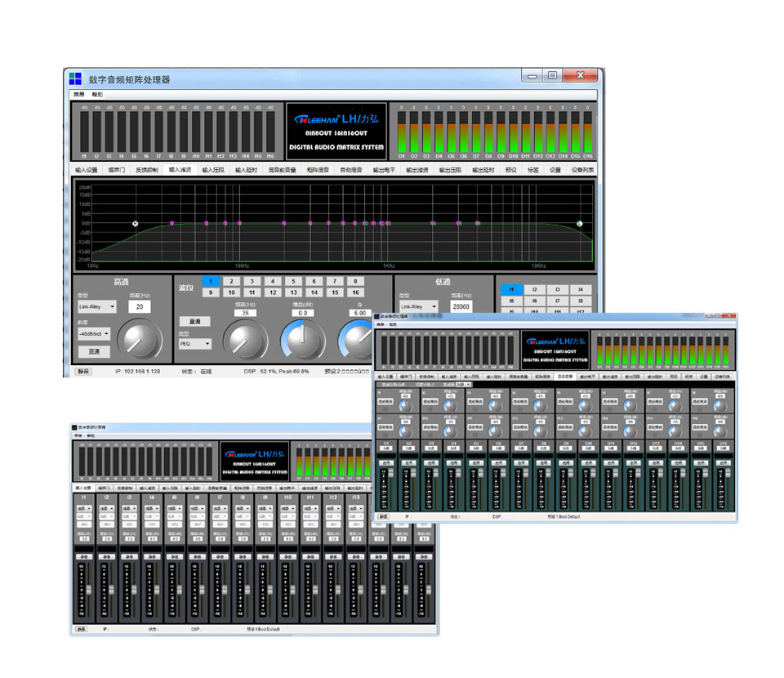
Task: Expand the -48dB/oct slope dropdown
Action: coord(94,334)
